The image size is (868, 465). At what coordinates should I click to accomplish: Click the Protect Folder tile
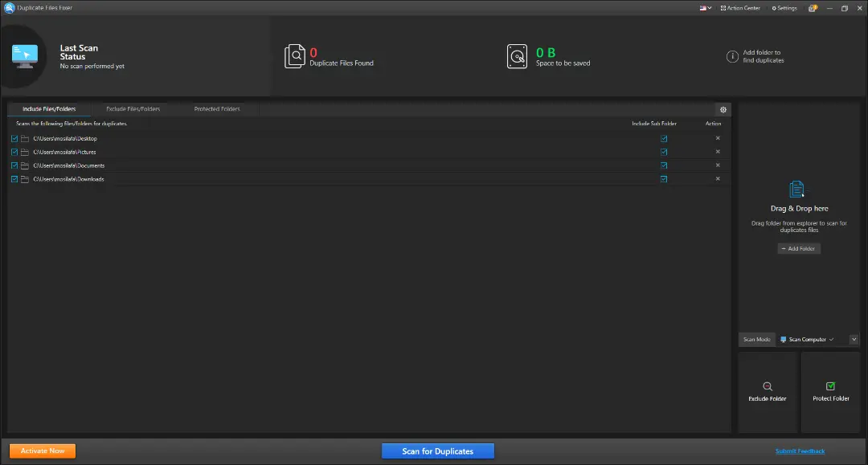(830, 391)
